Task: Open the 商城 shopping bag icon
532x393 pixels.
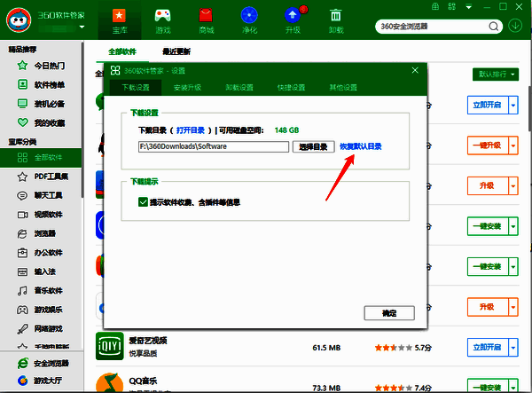Action: [206, 16]
